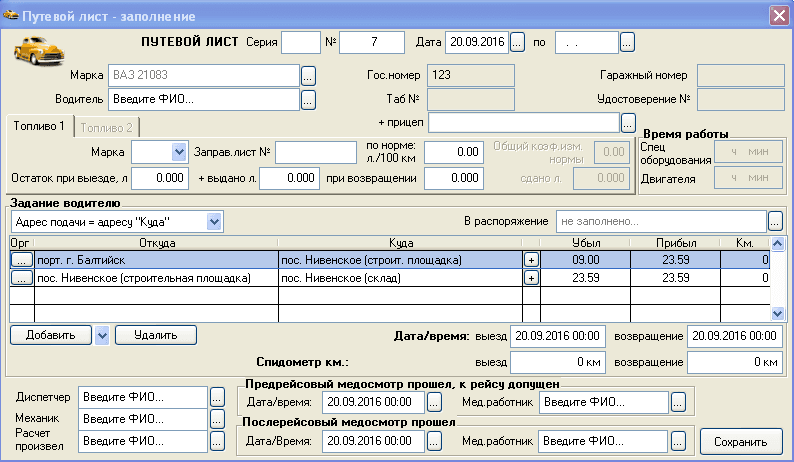Click the Прибыл column header
Viewport: 794px width, 462px height.
click(676, 243)
